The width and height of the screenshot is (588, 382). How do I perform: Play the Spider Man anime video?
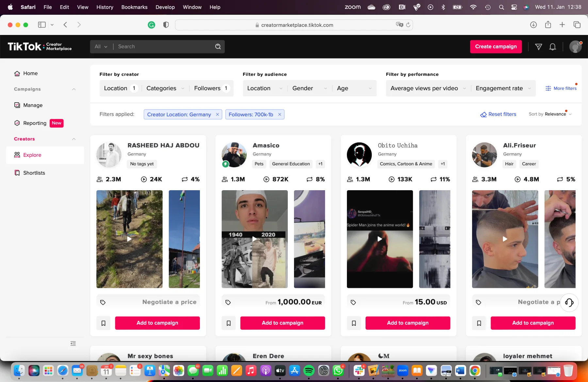tap(380, 239)
